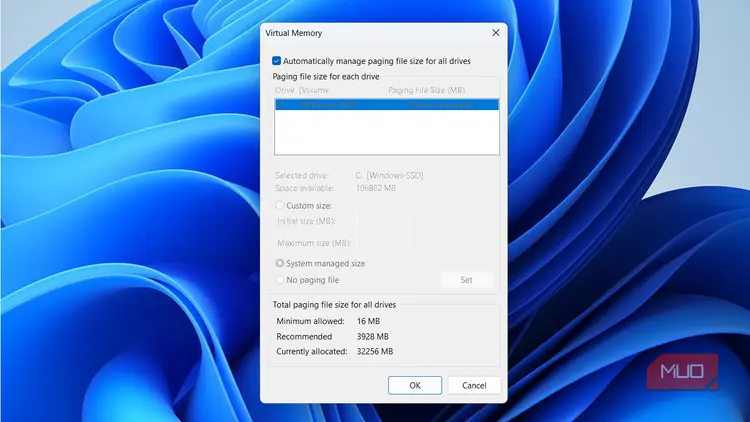This screenshot has width=750, height=422.
Task: Click the 16 MB minimum allowed value
Action: click(368, 321)
